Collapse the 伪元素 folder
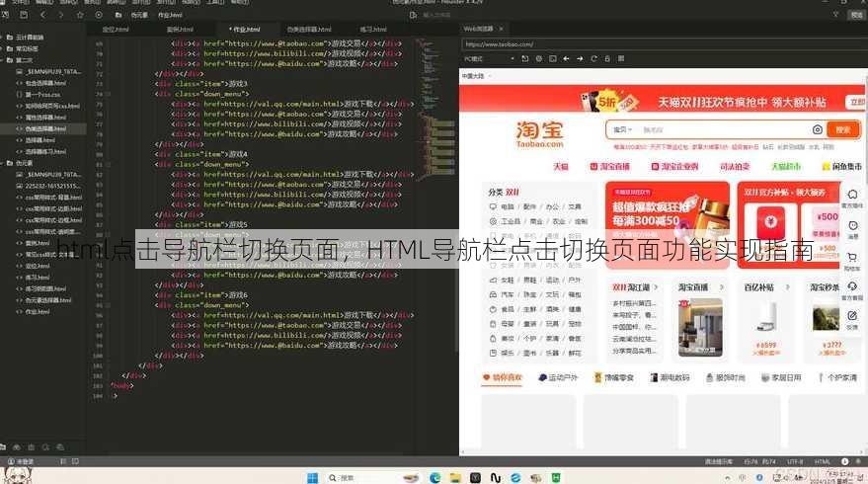The width and height of the screenshot is (868, 484). coord(3,163)
